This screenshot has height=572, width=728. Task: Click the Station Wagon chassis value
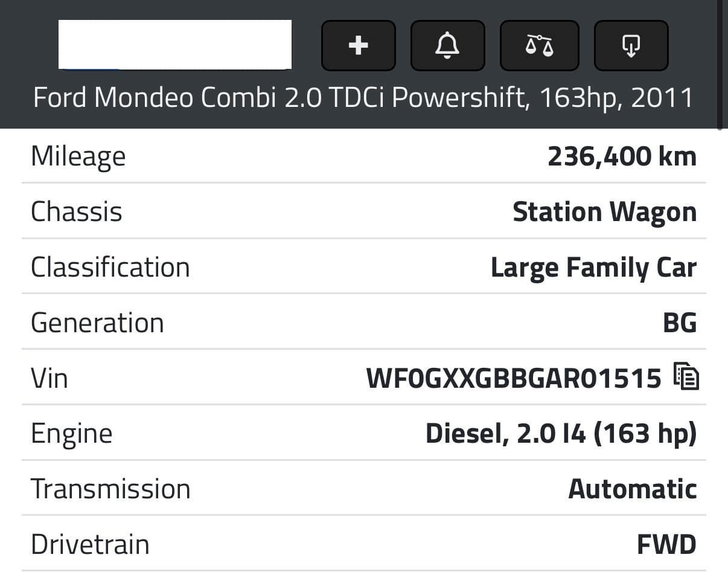click(x=604, y=212)
